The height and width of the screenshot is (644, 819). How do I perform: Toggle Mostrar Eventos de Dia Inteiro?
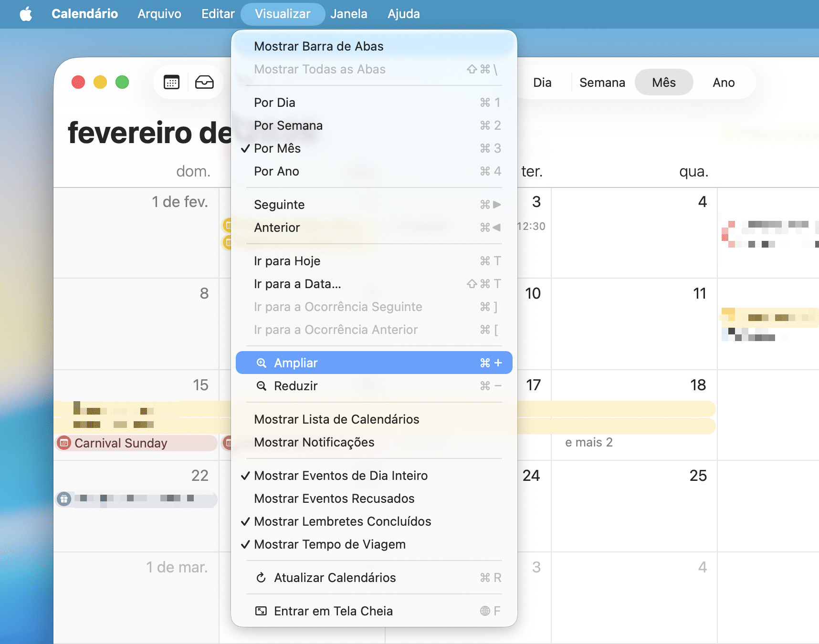coord(341,476)
